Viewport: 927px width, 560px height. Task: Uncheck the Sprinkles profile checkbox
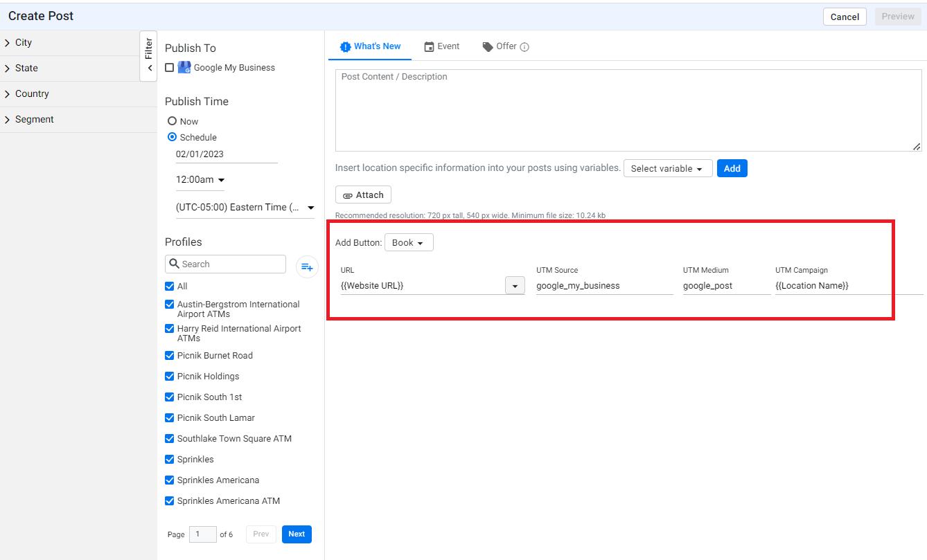(x=170, y=459)
